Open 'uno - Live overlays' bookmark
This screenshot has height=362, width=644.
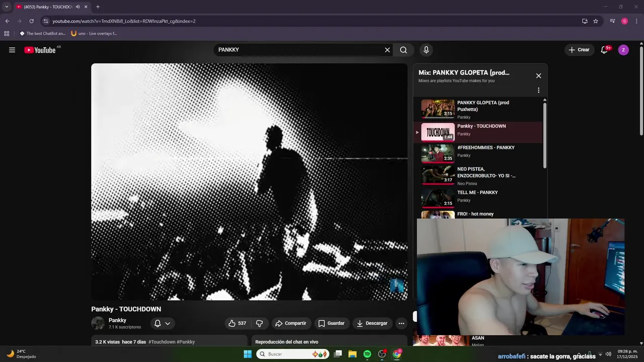pos(94,34)
